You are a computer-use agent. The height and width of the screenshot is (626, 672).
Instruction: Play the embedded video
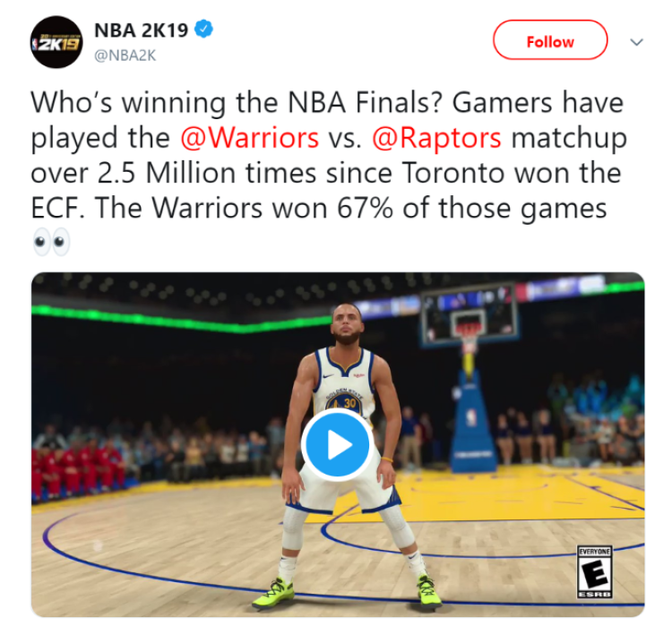(x=337, y=445)
